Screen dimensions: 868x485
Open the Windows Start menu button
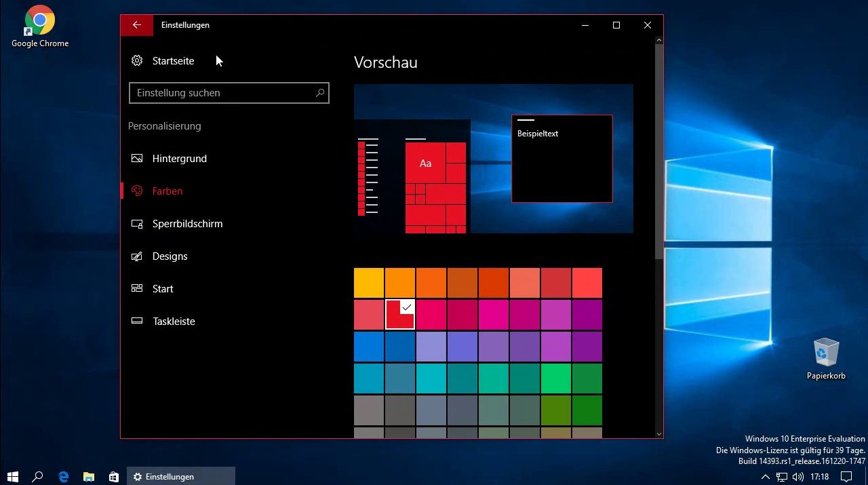[13, 477]
